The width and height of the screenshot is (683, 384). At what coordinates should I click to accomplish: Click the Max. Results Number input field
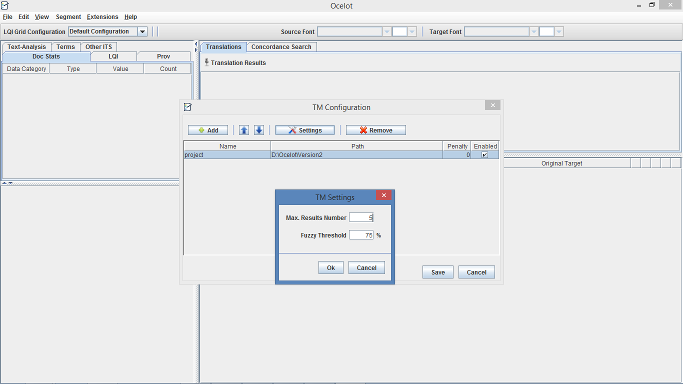(361, 217)
